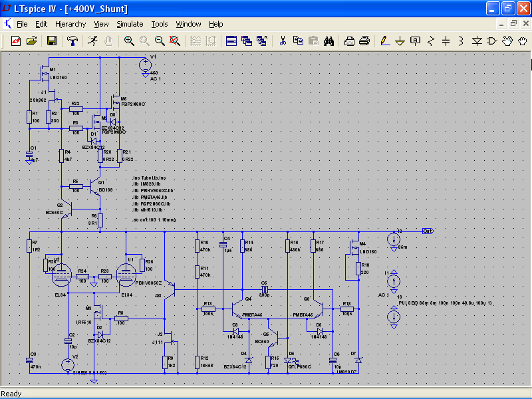Select the Move open-hand tool
The width and height of the screenshot is (532, 399).
507,41
